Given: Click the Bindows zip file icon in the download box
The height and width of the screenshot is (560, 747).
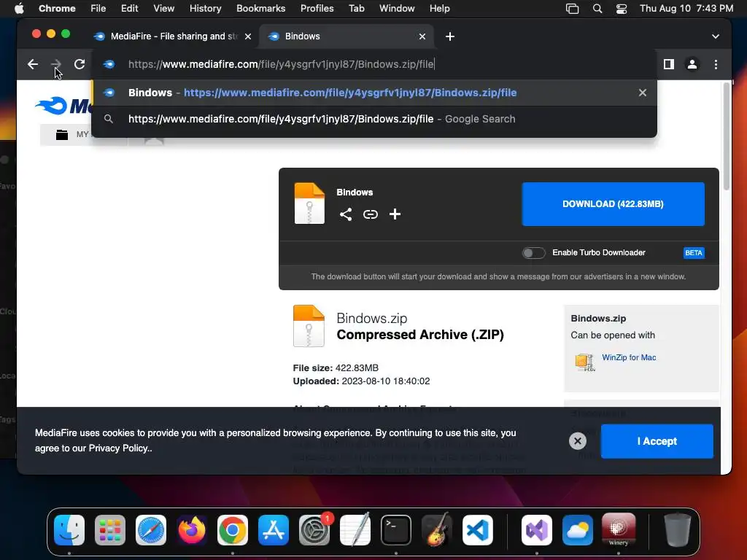Looking at the screenshot, I should pyautogui.click(x=309, y=203).
